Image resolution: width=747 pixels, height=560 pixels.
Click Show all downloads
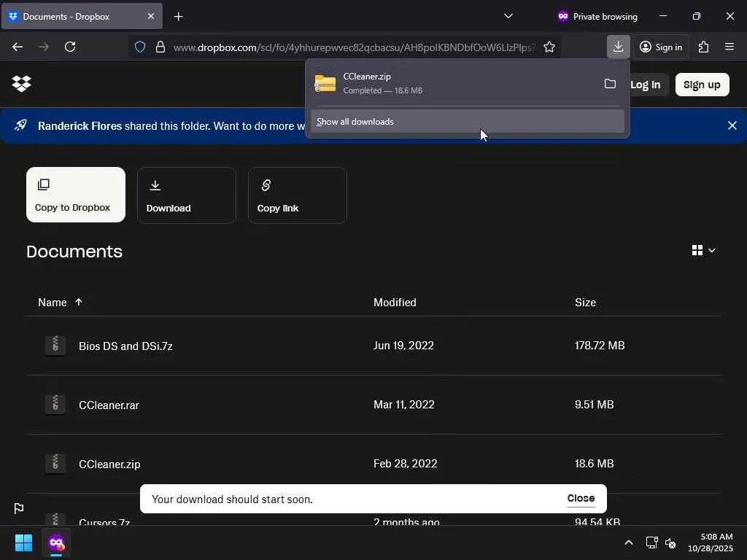pos(468,122)
